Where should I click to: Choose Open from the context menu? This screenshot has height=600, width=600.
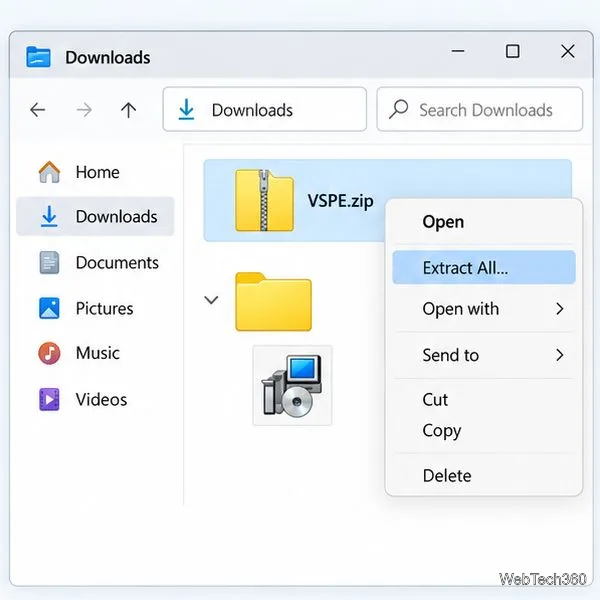pos(484,222)
